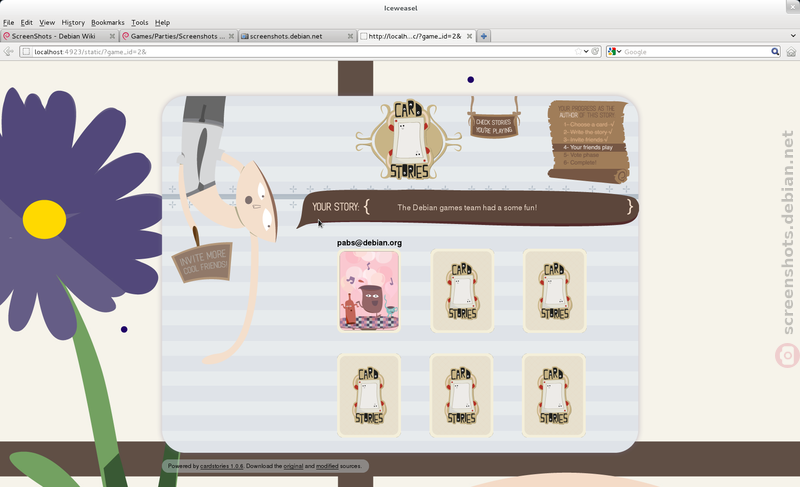Viewport: 800px width, 487px height.
Task: Open the History menu
Action: pos(73,22)
